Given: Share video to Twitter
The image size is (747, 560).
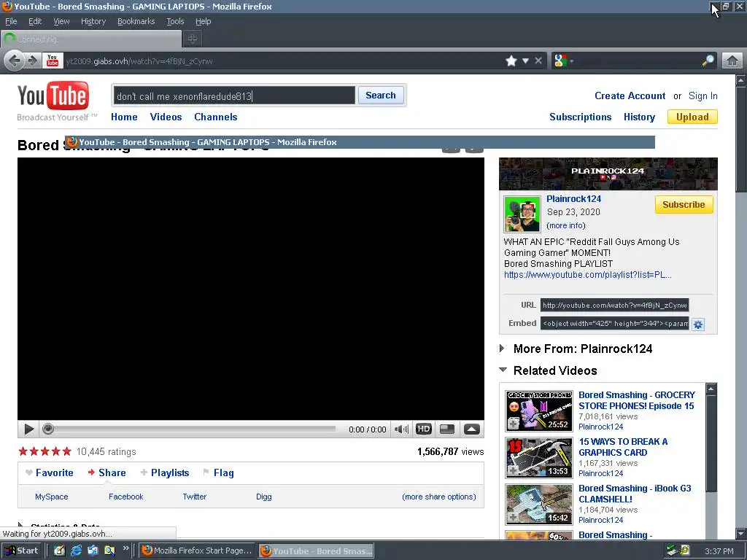Looking at the screenshot, I should [194, 497].
